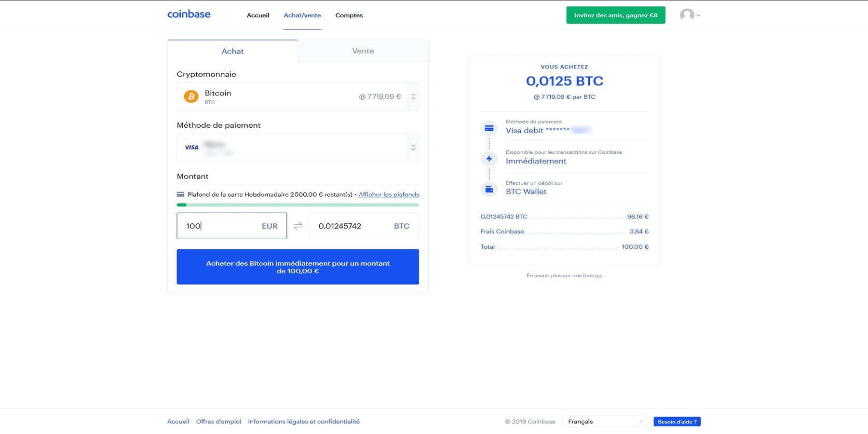868x434 pixels.
Task: Click the Bitcoin orange coin icon
Action: tap(191, 96)
